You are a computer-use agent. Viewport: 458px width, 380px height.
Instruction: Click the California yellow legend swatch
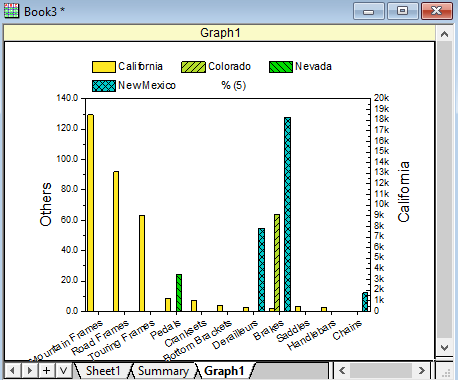[x=104, y=67]
